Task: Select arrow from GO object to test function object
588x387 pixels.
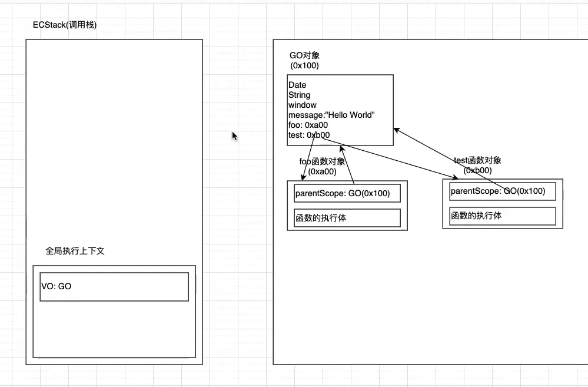Action: pos(400,160)
